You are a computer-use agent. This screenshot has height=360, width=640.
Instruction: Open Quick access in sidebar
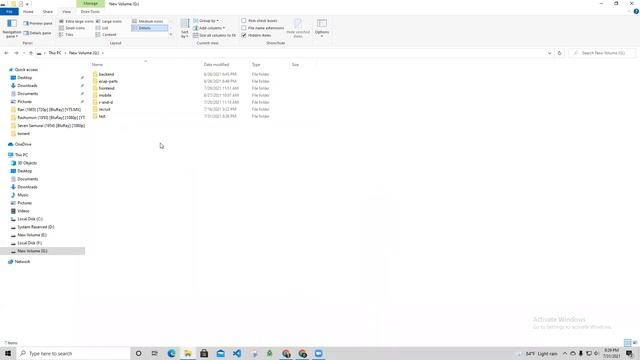click(26, 70)
